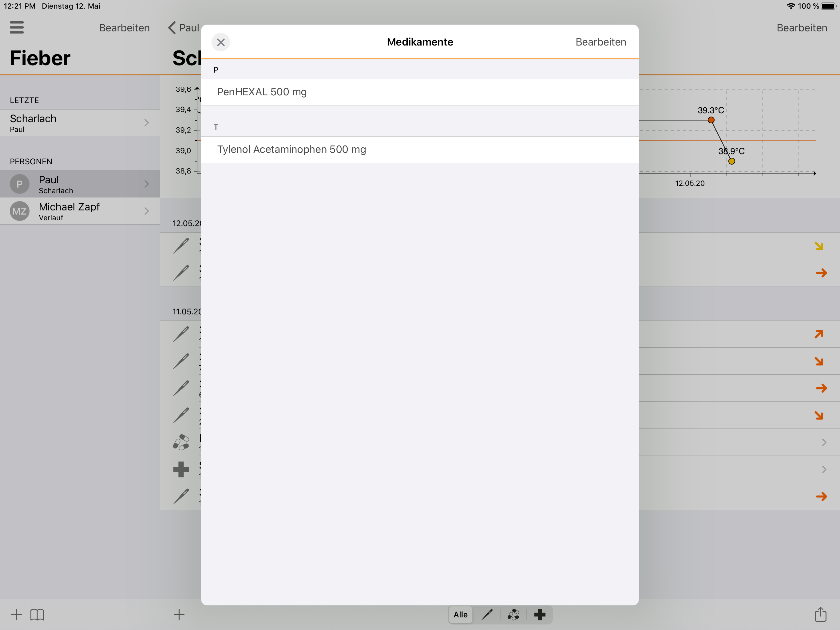Tap the book icon in sidebar footer
The width and height of the screenshot is (840, 630).
pos(37,614)
